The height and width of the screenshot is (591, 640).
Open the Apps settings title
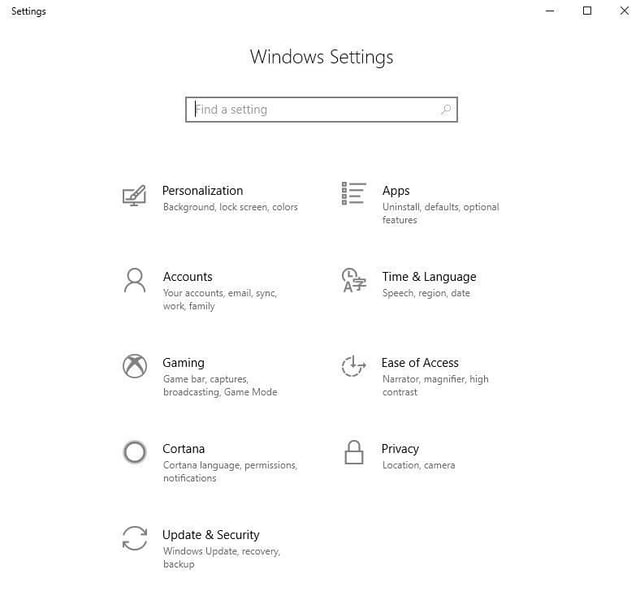click(396, 191)
